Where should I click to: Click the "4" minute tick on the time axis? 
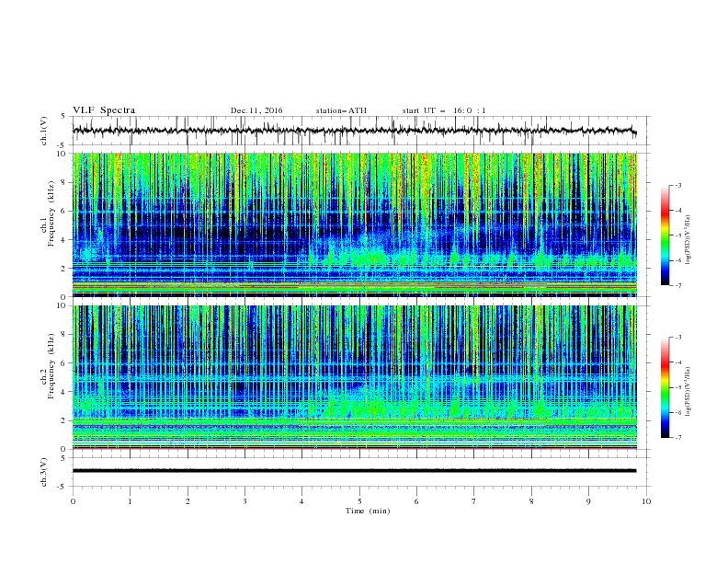301,501
